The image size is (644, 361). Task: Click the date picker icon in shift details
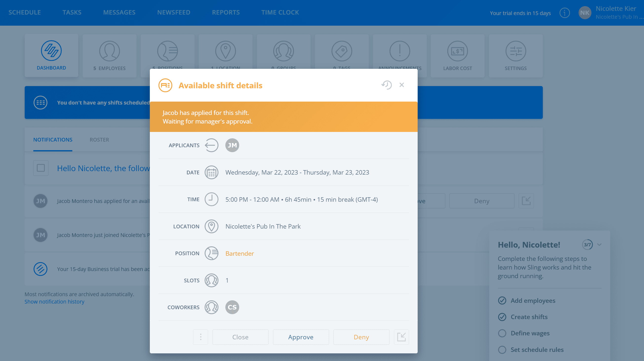211,172
